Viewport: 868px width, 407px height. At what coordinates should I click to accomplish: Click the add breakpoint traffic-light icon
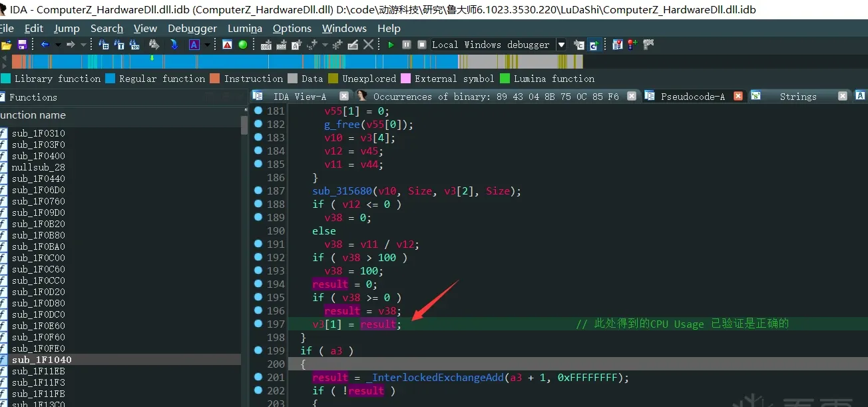tap(632, 45)
